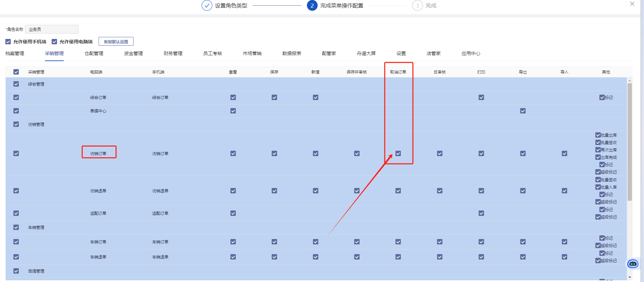Screen dimensions: 644x282
Task: Click the step 2 numbered circle icon
Action: point(312,6)
